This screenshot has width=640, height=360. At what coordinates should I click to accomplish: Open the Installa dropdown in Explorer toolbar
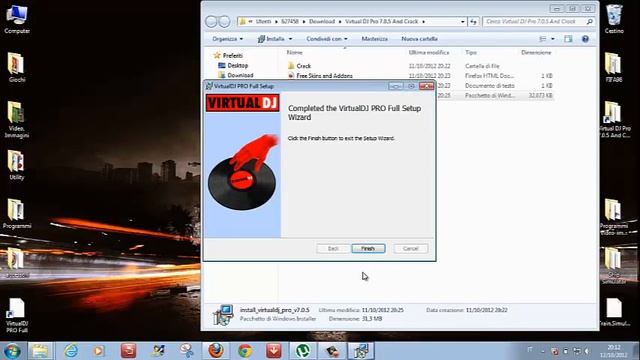[275, 39]
